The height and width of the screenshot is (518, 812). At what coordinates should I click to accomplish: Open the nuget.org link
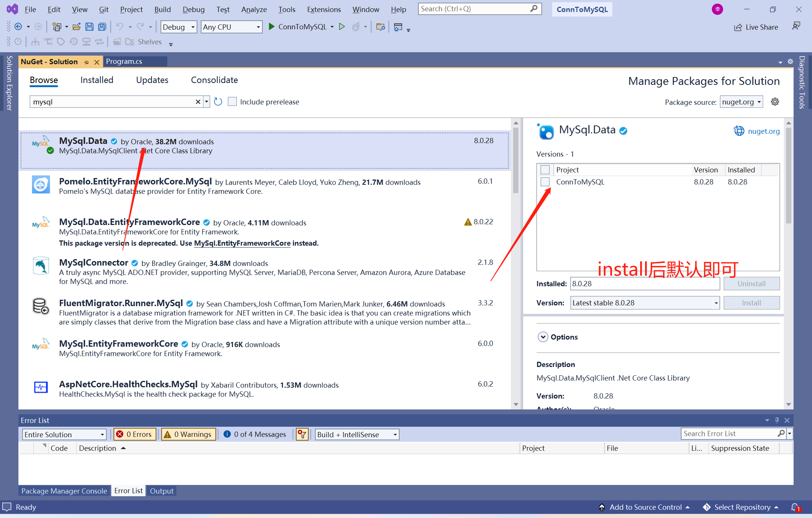764,131
